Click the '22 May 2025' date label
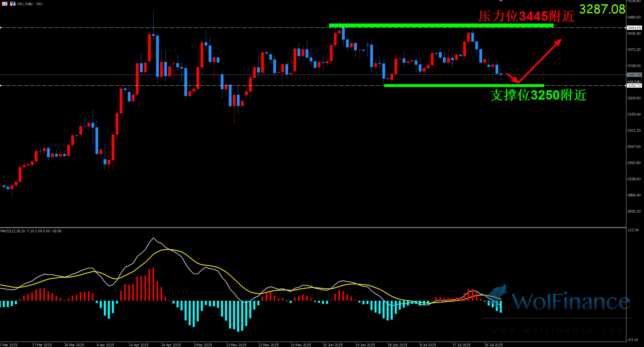Viewport: 644px width, 347px height. 269,345
